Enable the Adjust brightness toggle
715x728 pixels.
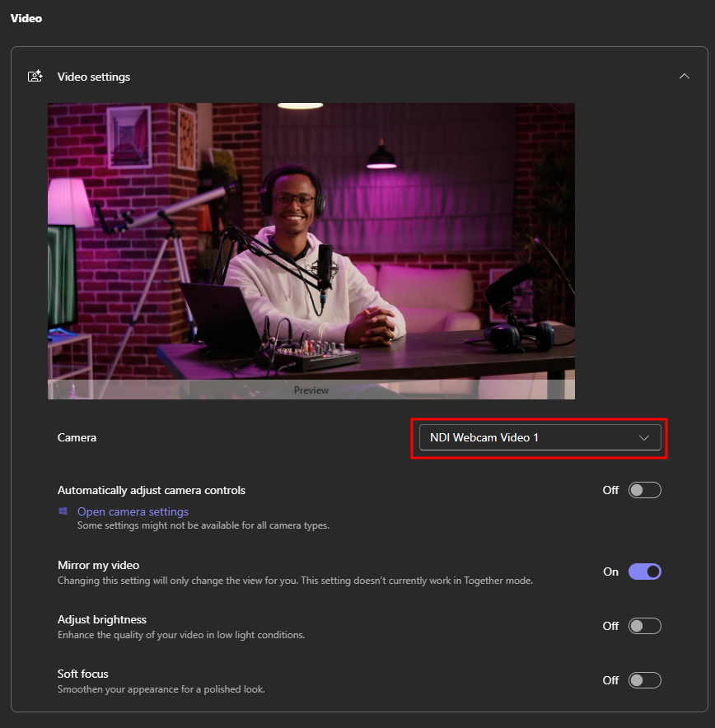[x=644, y=626]
